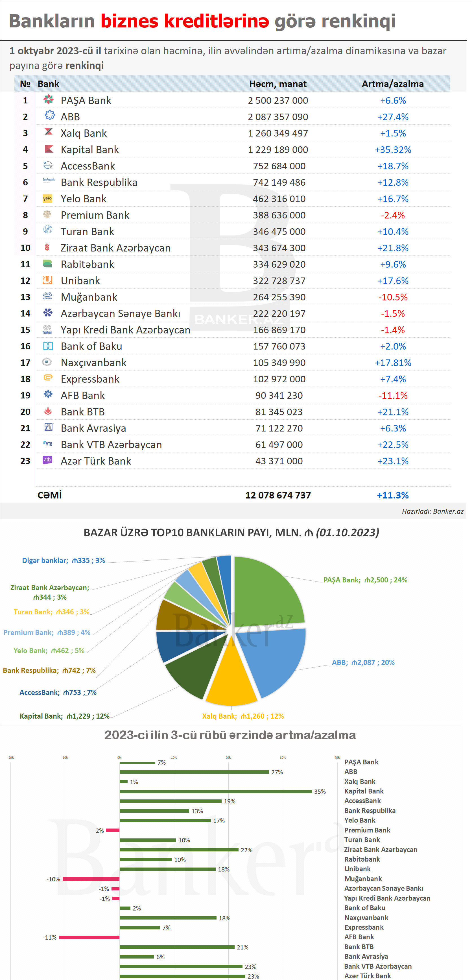Click the yellow Yelo Bank logo
This screenshot has height=980, width=472.
(x=47, y=198)
